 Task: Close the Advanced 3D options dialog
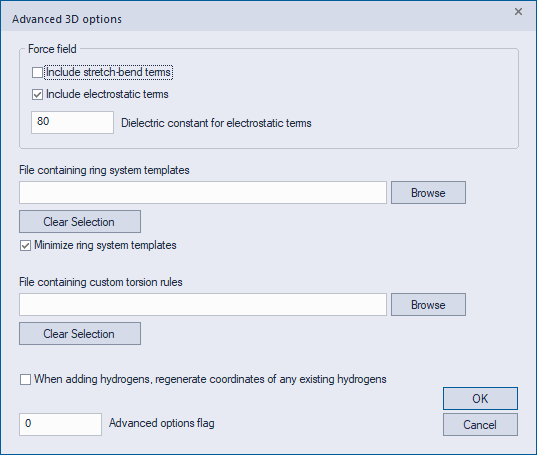pyautogui.click(x=518, y=12)
